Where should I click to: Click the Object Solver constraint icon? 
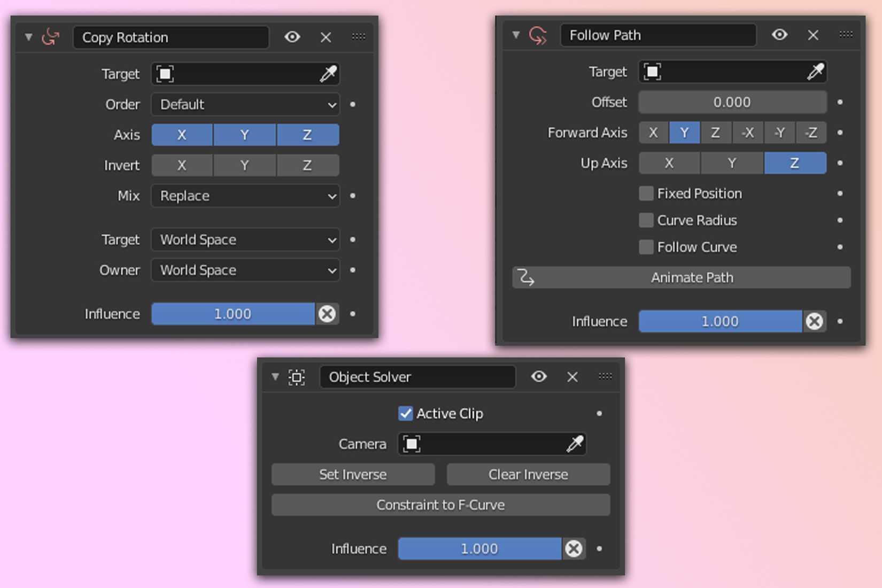pos(298,377)
